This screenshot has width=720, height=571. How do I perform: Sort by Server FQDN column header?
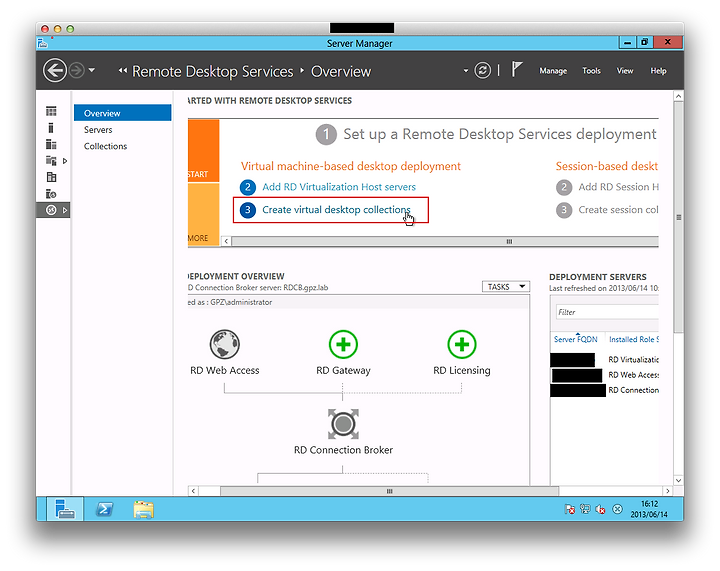point(575,339)
